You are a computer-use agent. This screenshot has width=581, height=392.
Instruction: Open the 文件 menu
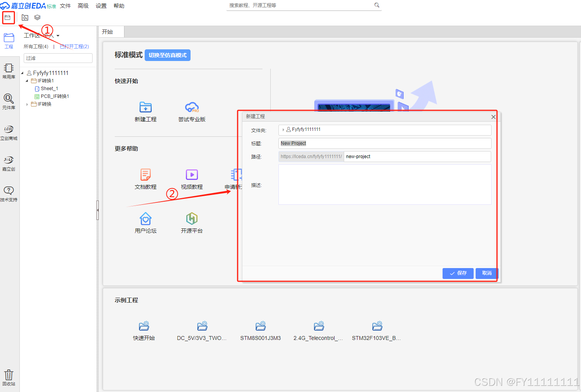(x=65, y=6)
